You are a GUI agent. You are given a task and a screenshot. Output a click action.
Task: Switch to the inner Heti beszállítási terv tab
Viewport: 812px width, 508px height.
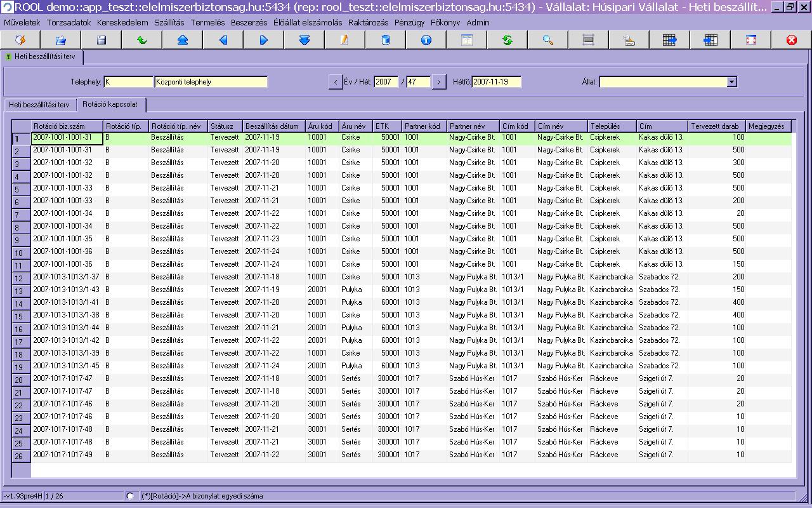(x=39, y=105)
